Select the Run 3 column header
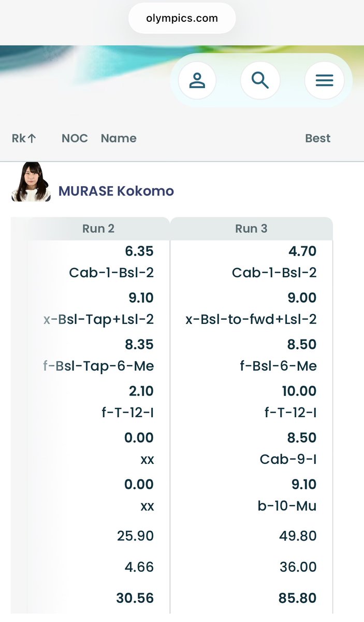 (251, 229)
